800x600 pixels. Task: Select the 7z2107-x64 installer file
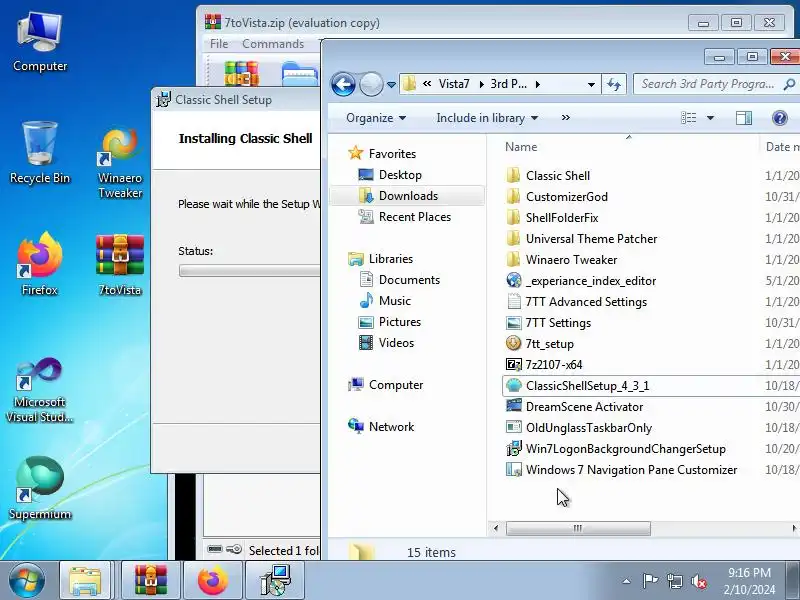(554, 365)
